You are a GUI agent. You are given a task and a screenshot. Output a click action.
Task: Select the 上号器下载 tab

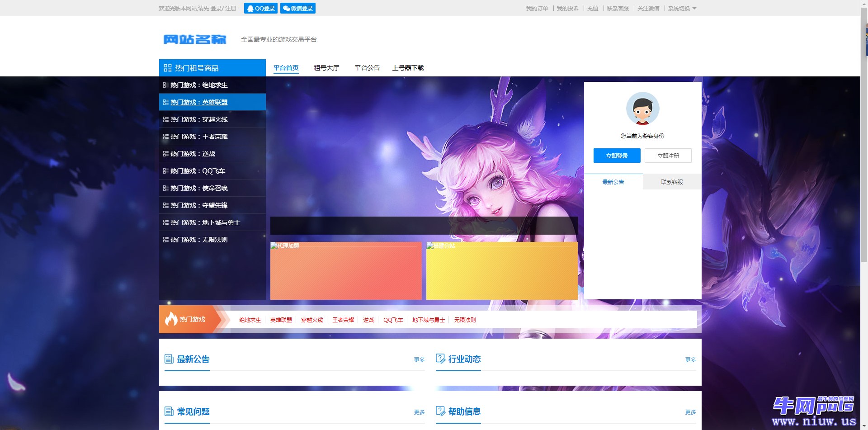tap(408, 68)
